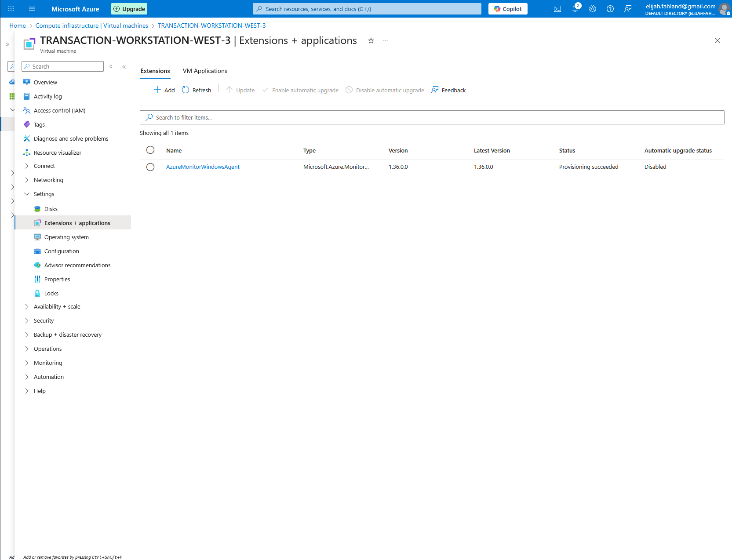The image size is (732, 560).
Task: Open the hamburger portal menu
Action: click(x=32, y=9)
